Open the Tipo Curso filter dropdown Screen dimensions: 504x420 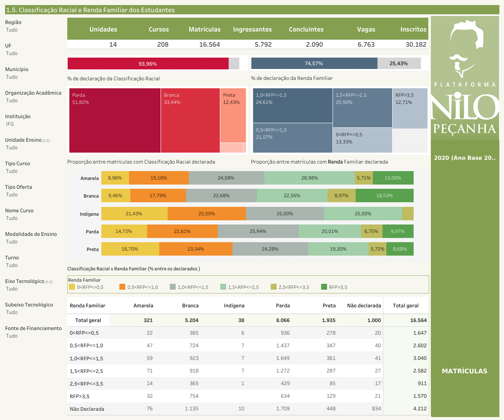(12, 171)
